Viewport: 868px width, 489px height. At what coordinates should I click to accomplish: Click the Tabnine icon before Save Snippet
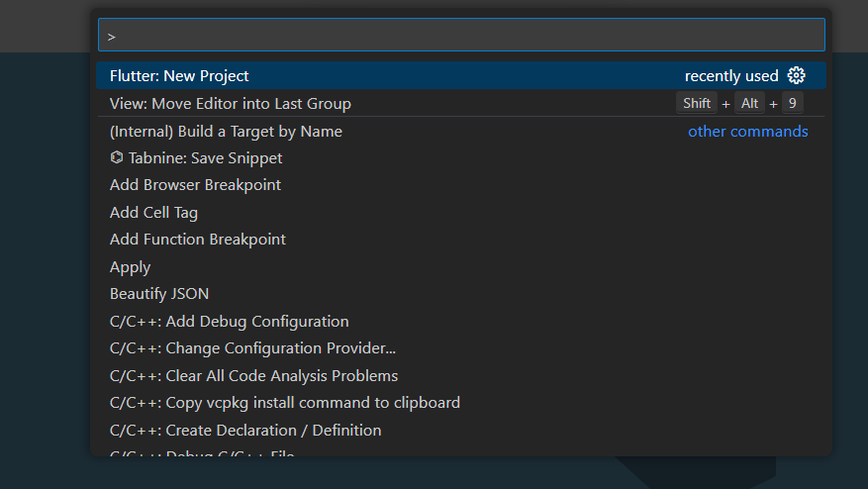[x=117, y=158]
